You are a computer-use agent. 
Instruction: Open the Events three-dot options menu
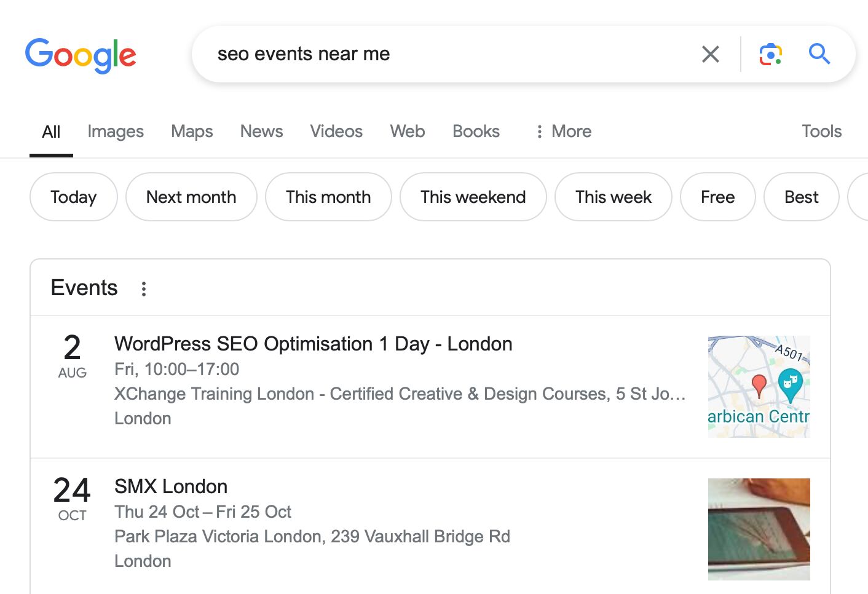[x=143, y=288]
